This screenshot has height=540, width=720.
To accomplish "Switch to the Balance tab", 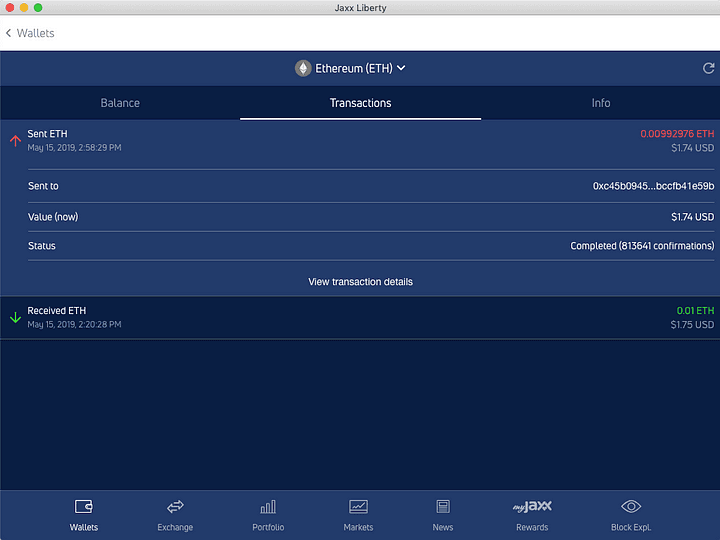I will pyautogui.click(x=120, y=103).
